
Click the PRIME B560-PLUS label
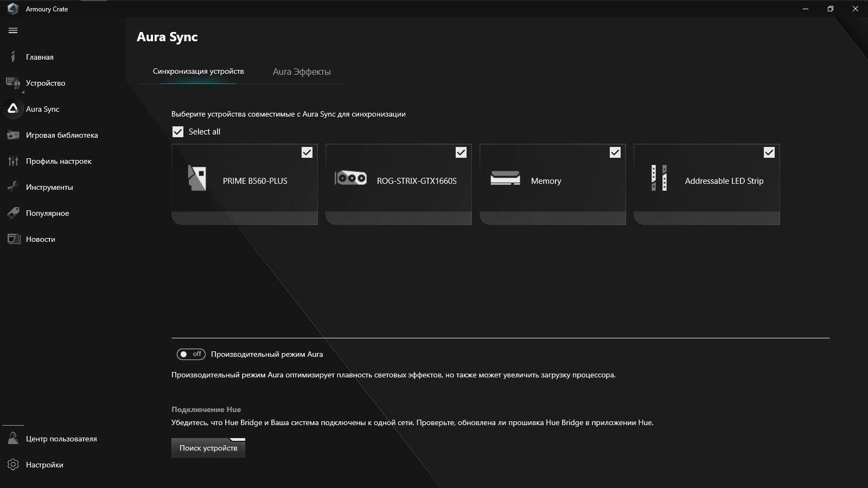[255, 181]
